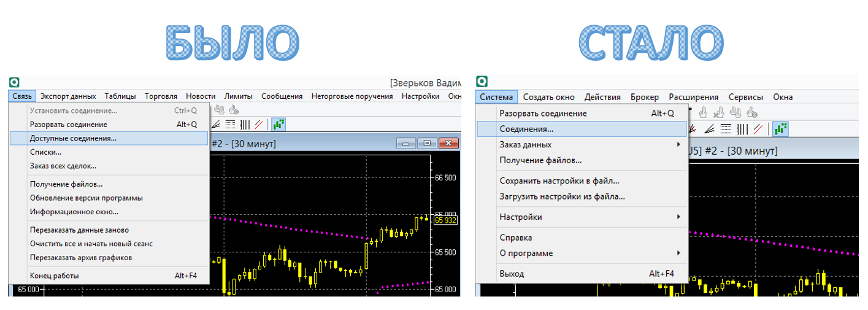Choose Заказ всех сделок... entry
This screenshot has height=310, width=868.
(x=109, y=166)
